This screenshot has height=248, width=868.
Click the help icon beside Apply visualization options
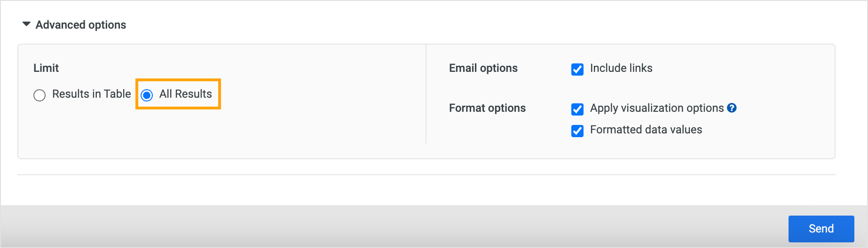pos(732,108)
